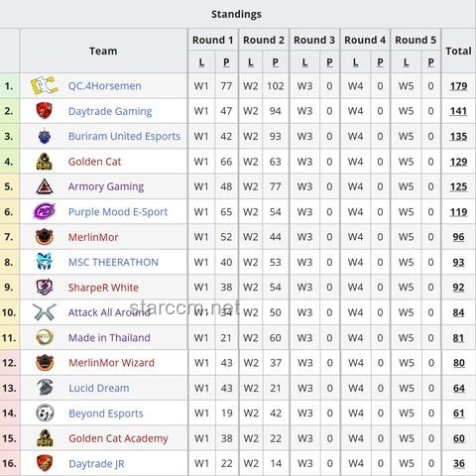Click the 179 total for QC.4Horsemen
The image size is (476, 476).
coord(458,86)
